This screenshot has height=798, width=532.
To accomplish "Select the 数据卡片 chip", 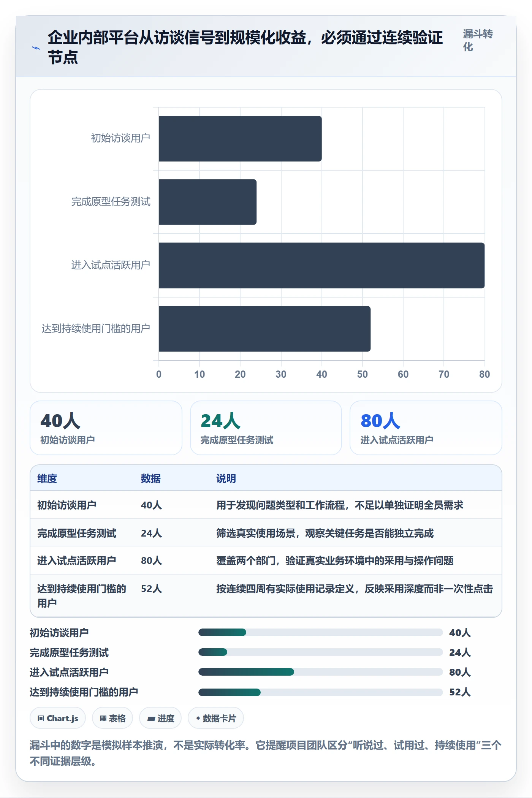I will click(x=216, y=718).
